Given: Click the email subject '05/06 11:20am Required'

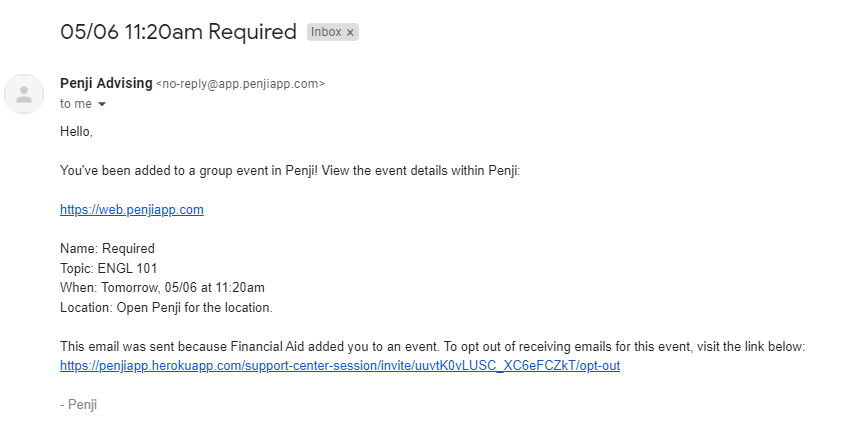Looking at the screenshot, I should 178,32.
